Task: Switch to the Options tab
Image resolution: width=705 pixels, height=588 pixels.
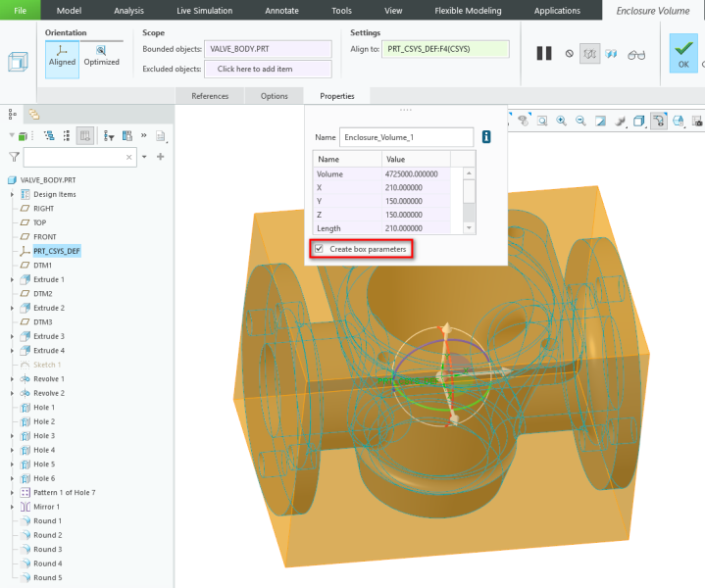Action: pyautogui.click(x=274, y=96)
